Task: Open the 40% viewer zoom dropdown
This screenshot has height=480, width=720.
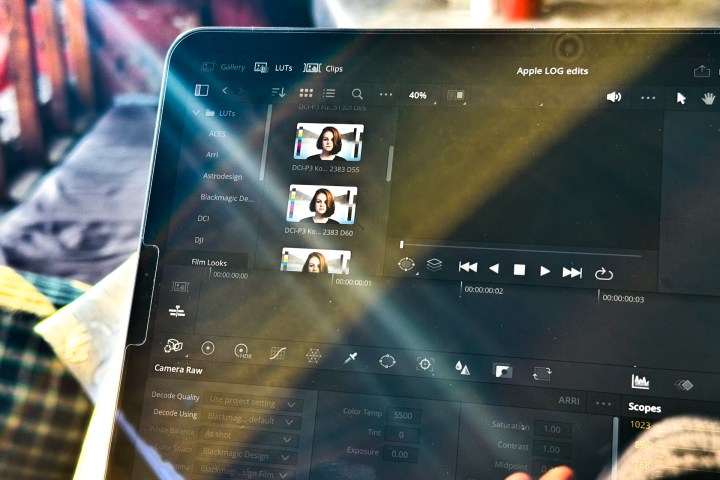Action: (420, 96)
